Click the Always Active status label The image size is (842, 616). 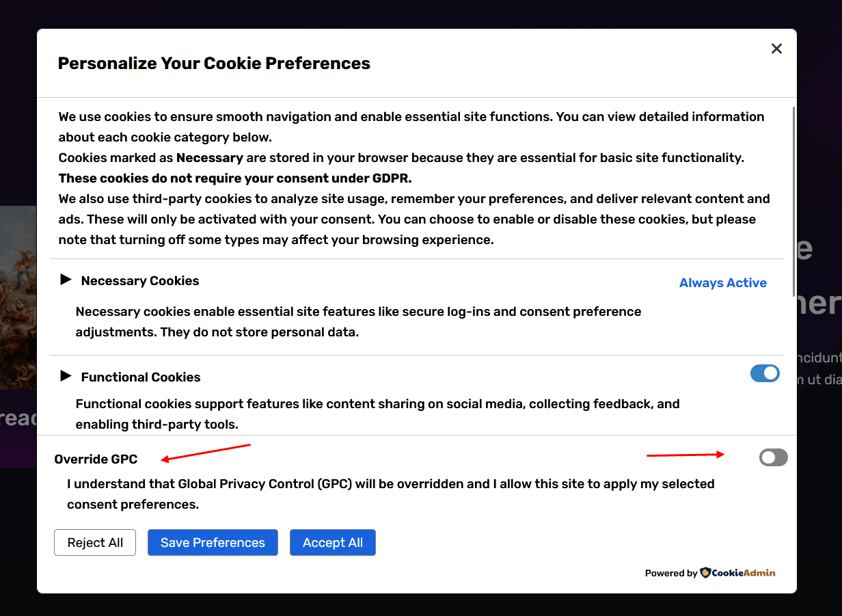click(x=722, y=283)
